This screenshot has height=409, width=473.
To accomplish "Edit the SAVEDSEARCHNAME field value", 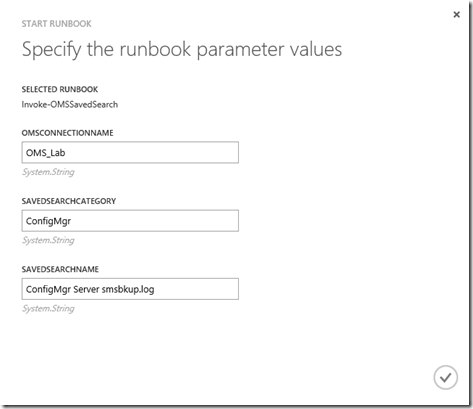I will coord(130,289).
